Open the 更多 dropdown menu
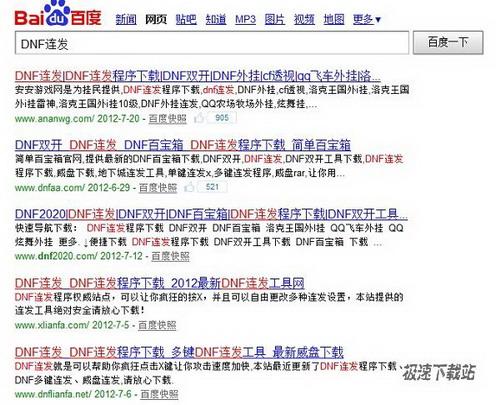 pos(367,19)
